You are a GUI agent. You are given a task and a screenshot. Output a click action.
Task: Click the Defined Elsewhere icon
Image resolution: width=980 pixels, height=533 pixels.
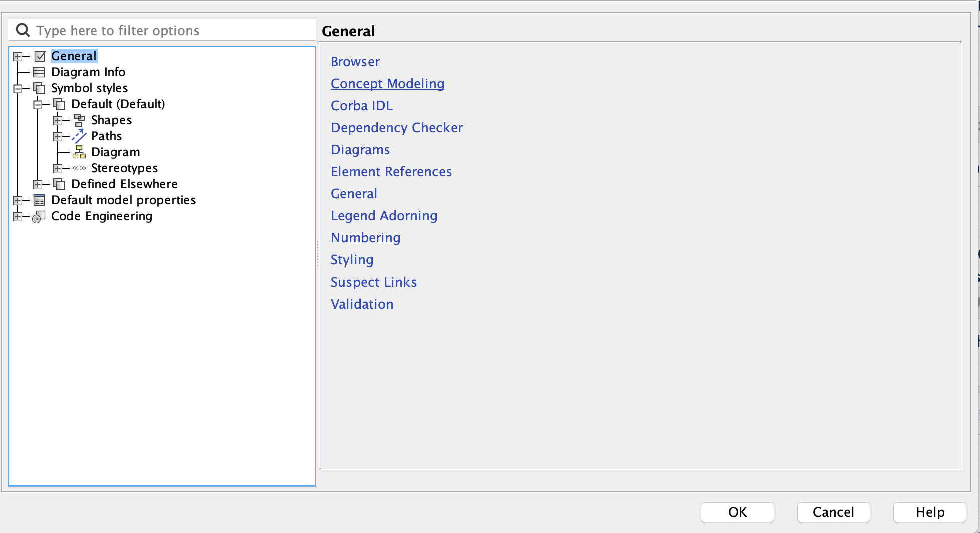click(x=59, y=184)
